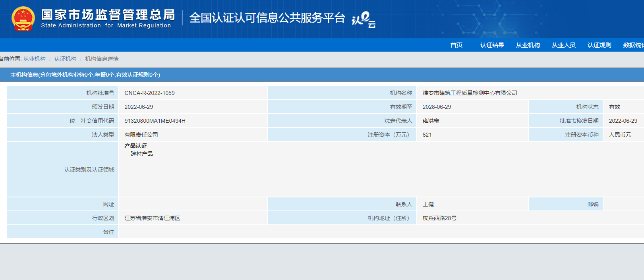The image size is (644, 280).
Task: Open the 首页 menu item
Action: point(456,45)
